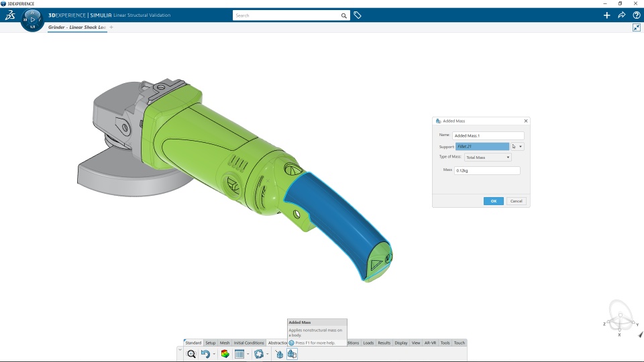The height and width of the screenshot is (362, 644).
Task: Click the point mass toolbar icon
Action: pos(279,354)
